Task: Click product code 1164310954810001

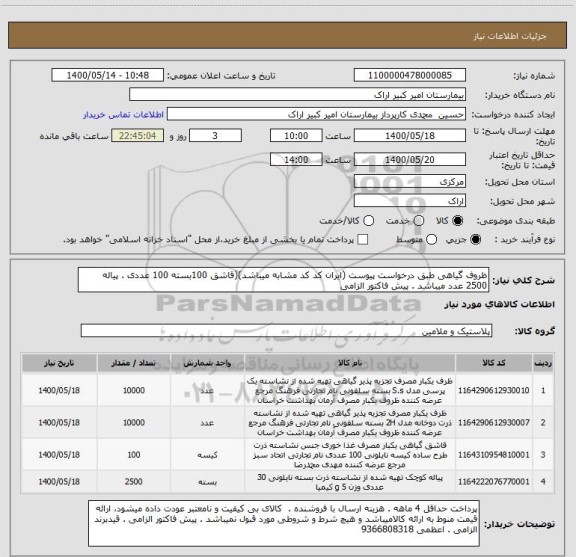Action: point(494,455)
